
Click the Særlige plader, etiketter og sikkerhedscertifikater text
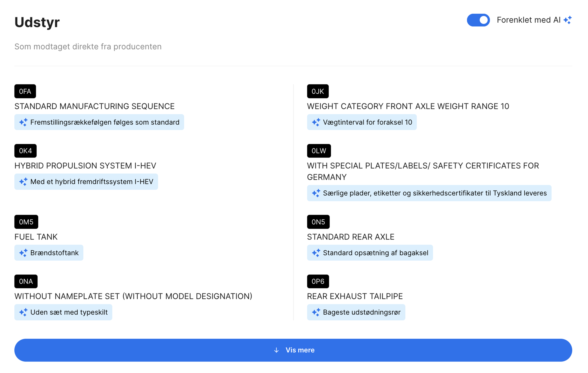pos(435,193)
